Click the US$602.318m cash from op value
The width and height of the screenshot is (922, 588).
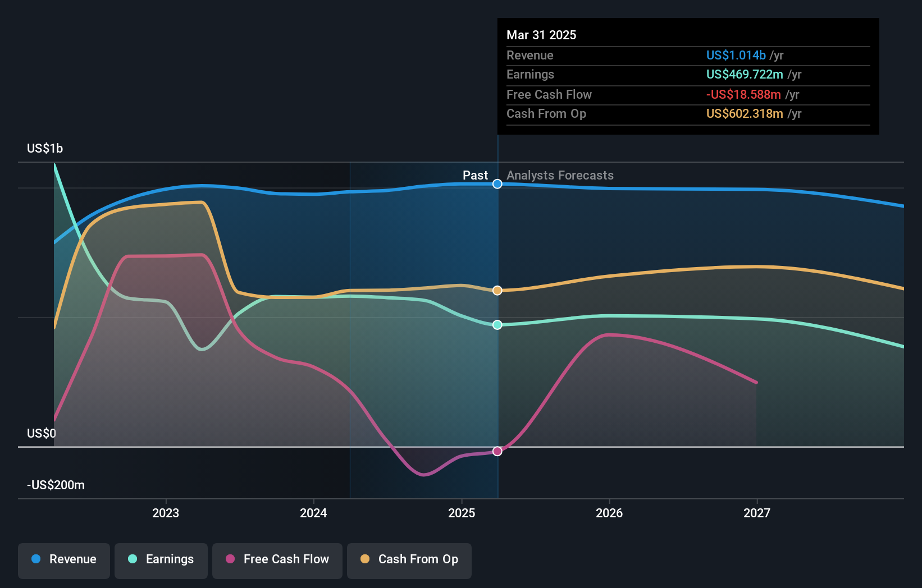tap(745, 113)
